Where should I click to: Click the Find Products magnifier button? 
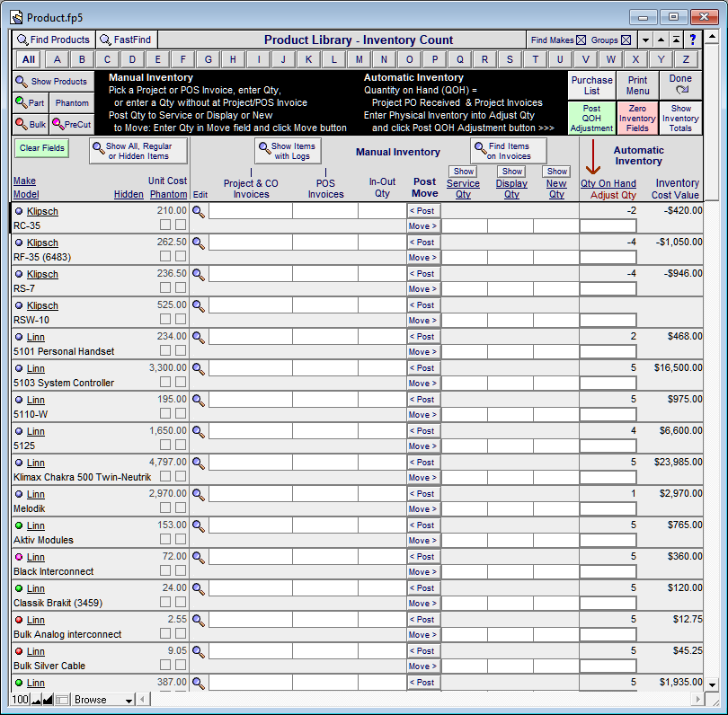pos(53,40)
